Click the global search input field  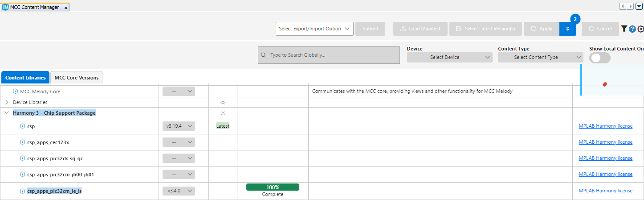329,55
